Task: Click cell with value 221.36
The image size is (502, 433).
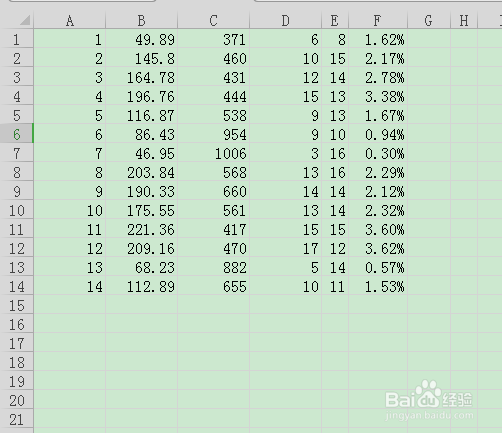Action: click(x=142, y=229)
